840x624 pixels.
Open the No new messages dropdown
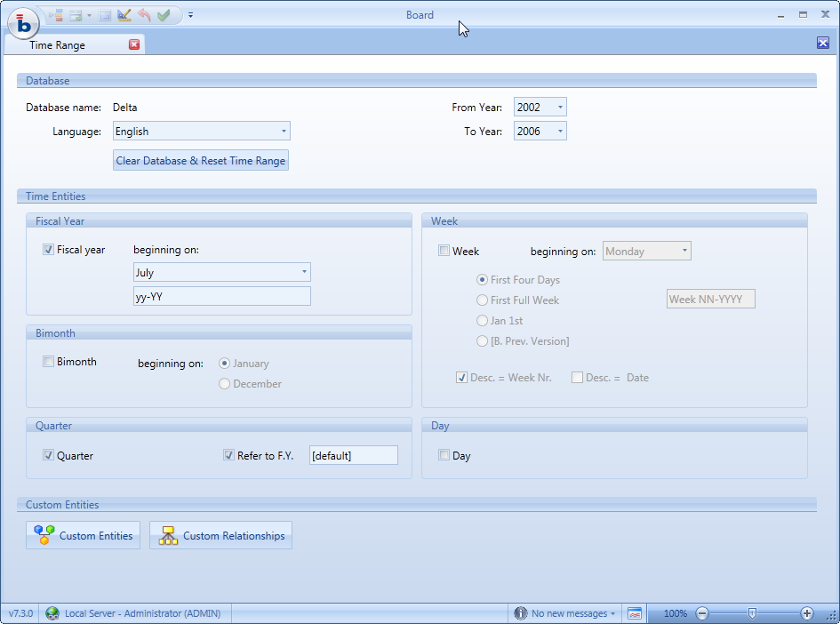(572, 613)
